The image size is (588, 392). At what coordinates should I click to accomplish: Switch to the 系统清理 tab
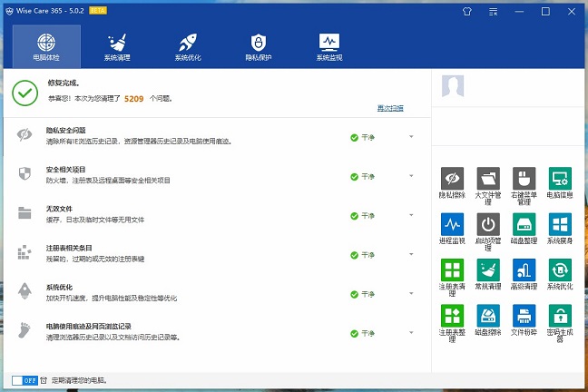click(117, 46)
